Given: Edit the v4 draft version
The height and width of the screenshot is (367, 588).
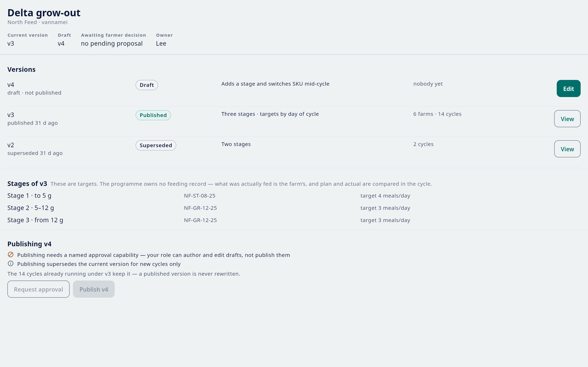Looking at the screenshot, I should point(568,89).
